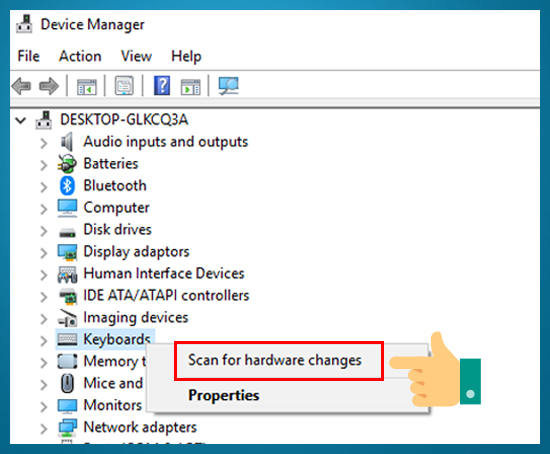The height and width of the screenshot is (454, 550).
Task: Click the Forward arrow toolbar icon
Action: coord(49,86)
